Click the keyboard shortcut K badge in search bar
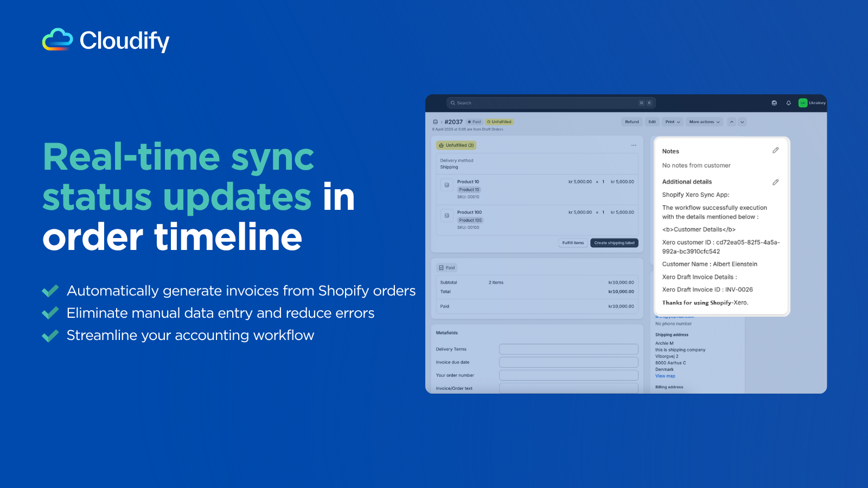 point(649,102)
